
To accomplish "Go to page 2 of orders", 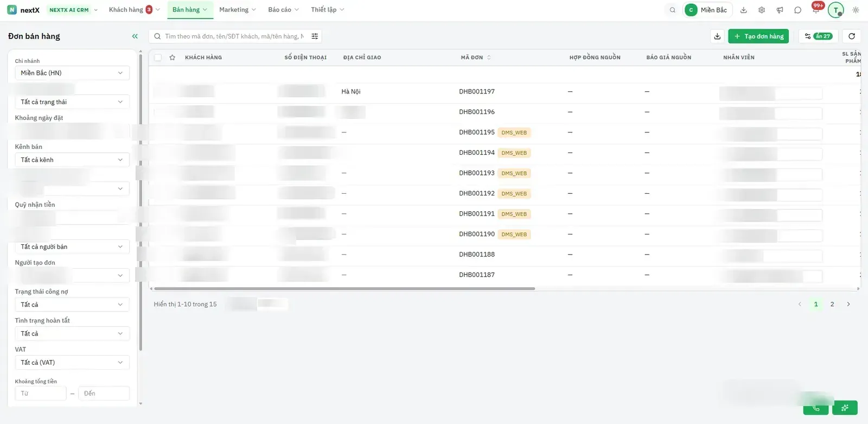I will [x=832, y=304].
